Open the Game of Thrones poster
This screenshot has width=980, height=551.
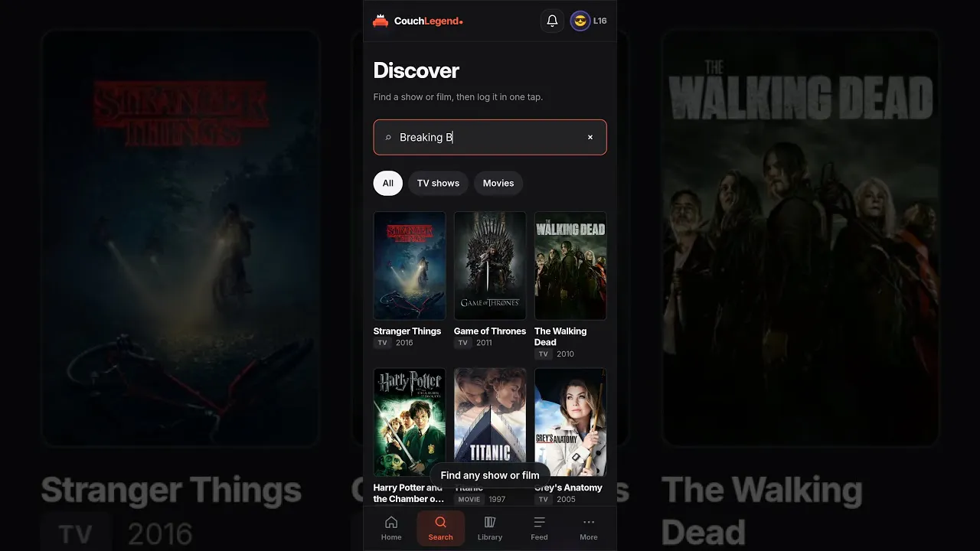[x=490, y=266]
